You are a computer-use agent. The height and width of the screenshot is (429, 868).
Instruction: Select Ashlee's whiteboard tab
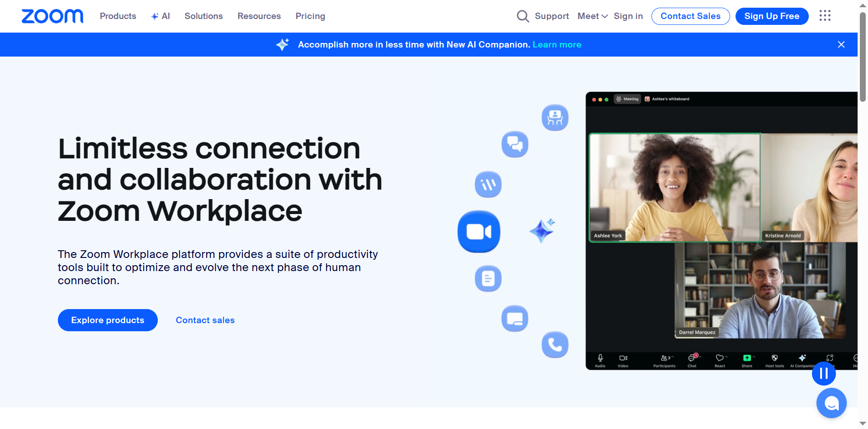(667, 99)
